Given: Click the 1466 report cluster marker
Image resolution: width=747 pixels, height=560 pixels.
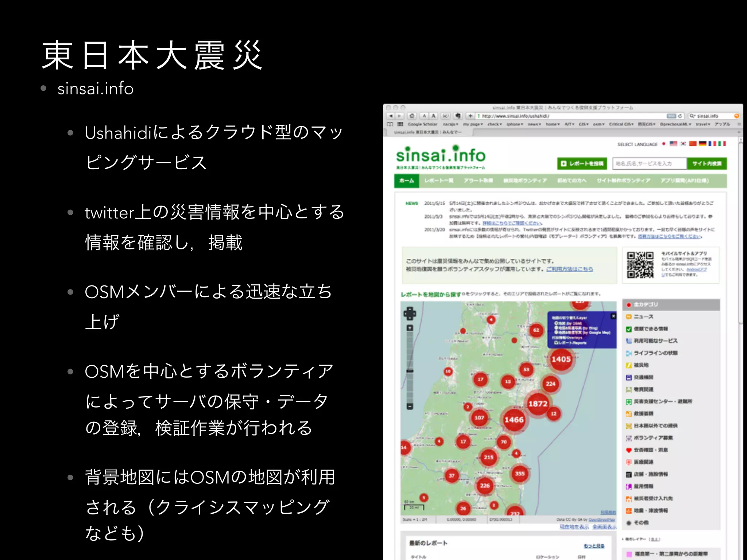Looking at the screenshot, I should [x=514, y=420].
